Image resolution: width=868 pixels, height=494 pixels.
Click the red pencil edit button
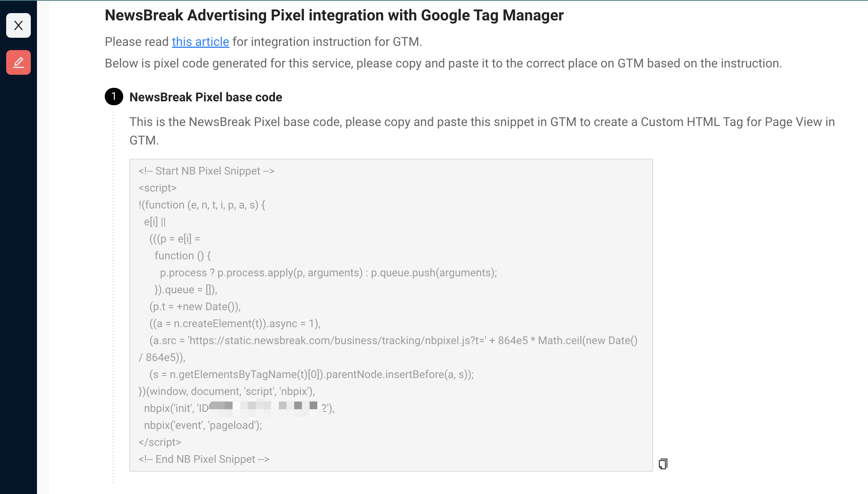point(18,62)
